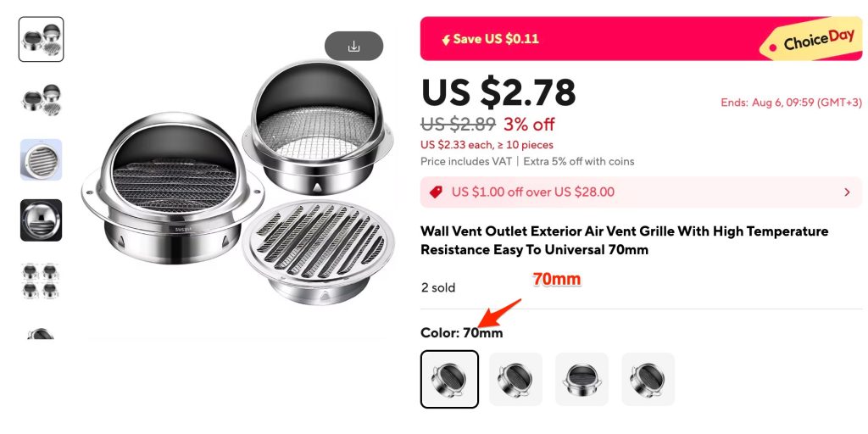
Task: Choose the fourth vent variant swatch
Action: click(x=648, y=379)
